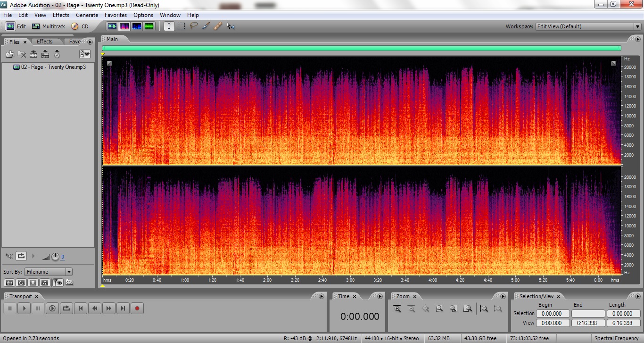Click the preview volume knob

pos(55,257)
